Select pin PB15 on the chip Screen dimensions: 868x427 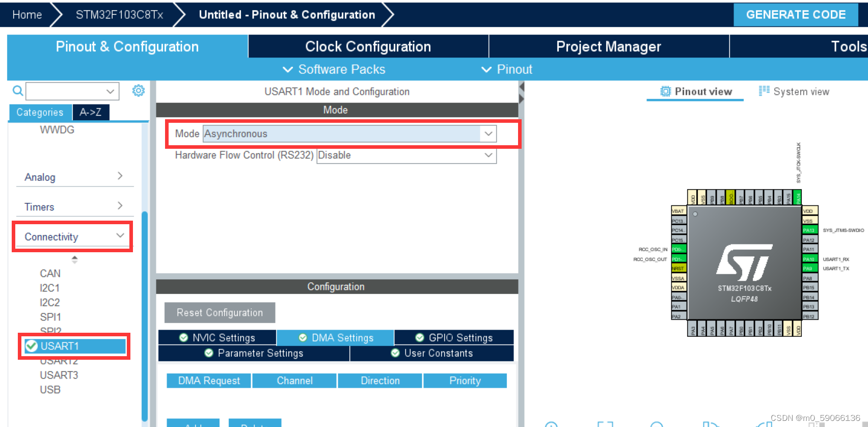tap(810, 287)
